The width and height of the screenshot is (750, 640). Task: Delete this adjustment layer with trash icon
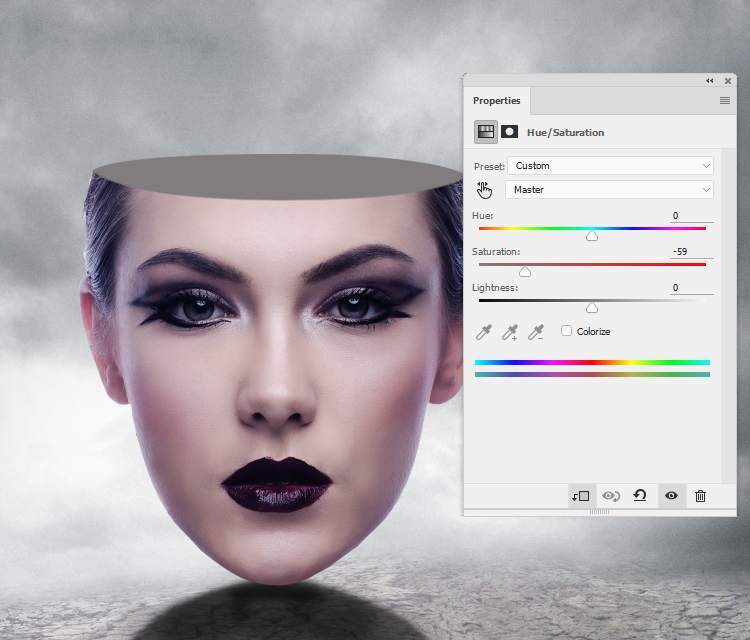[700, 496]
